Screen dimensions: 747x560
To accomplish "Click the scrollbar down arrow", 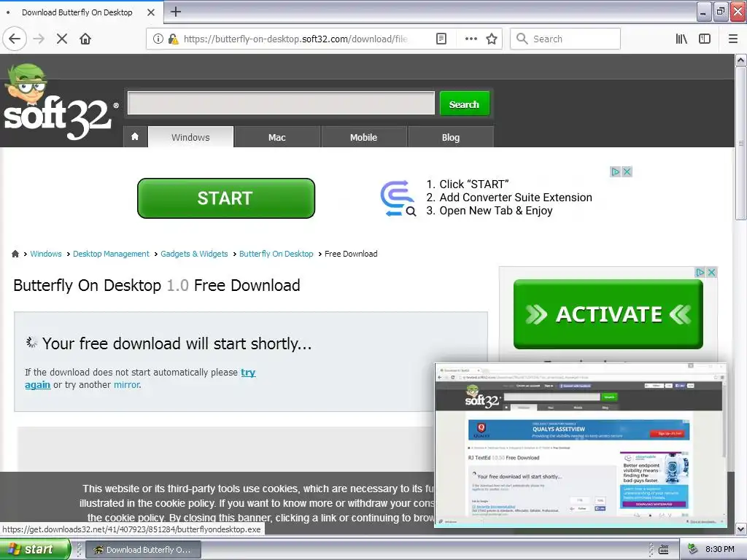I will coord(740,529).
